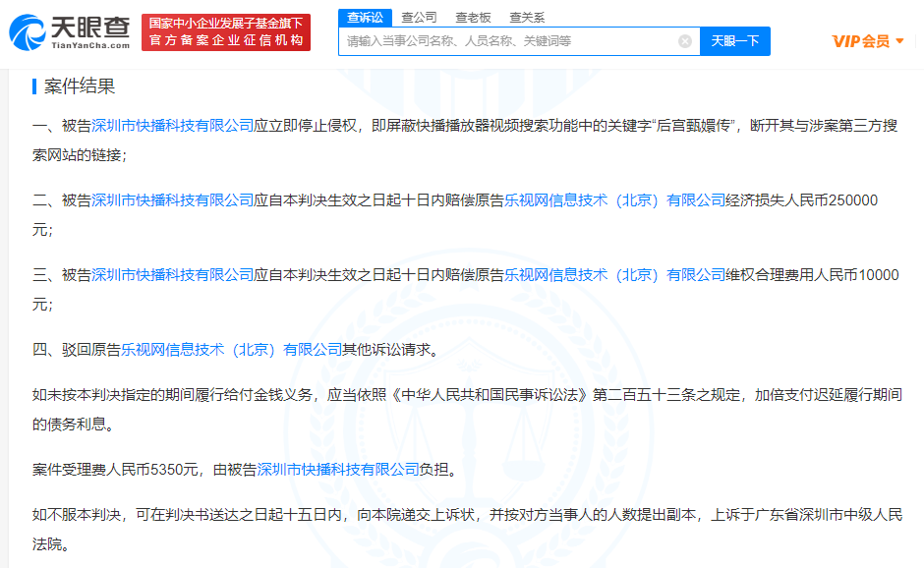The width and height of the screenshot is (924, 568).
Task: Select the 查诉讼 search tab
Action: 365,18
